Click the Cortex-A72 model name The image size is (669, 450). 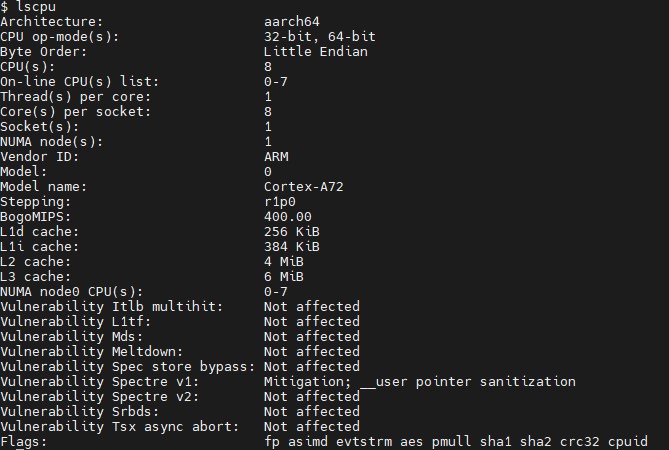click(x=304, y=186)
